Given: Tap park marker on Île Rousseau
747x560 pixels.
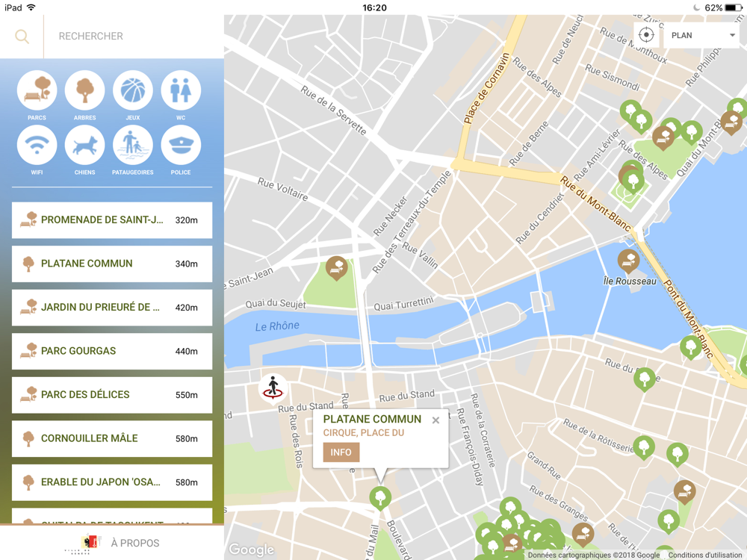Looking at the screenshot, I should (628, 261).
